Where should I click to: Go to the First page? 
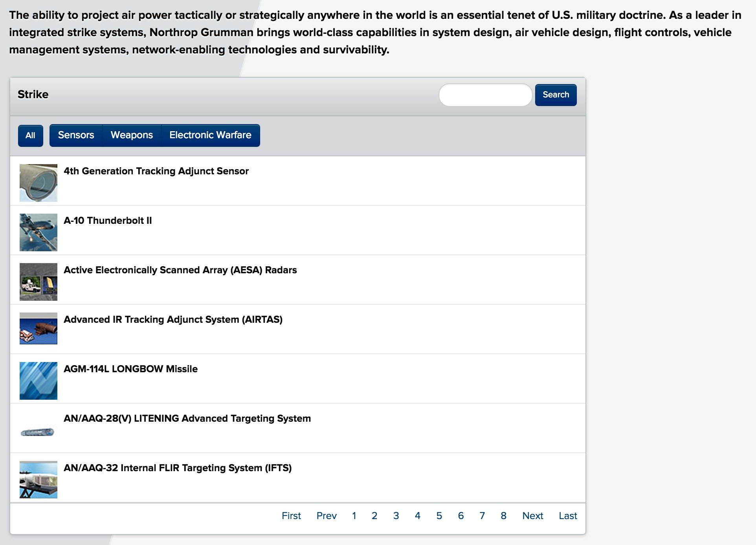coord(291,516)
